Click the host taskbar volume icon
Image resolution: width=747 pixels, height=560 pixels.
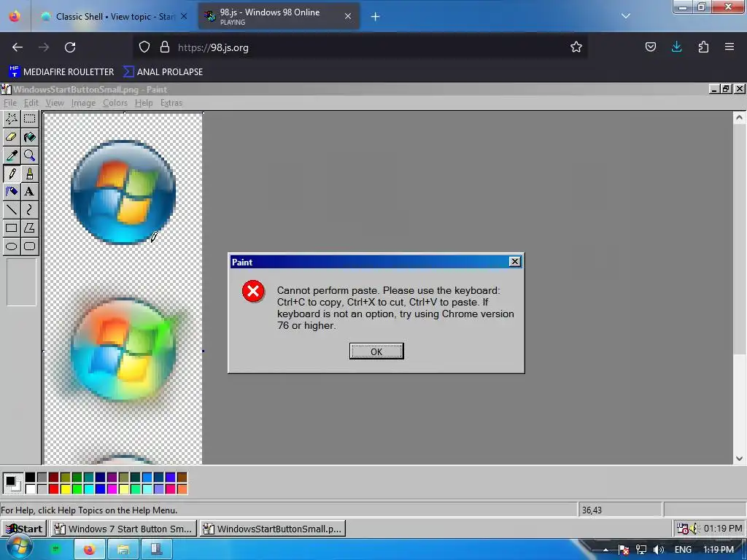(659, 550)
